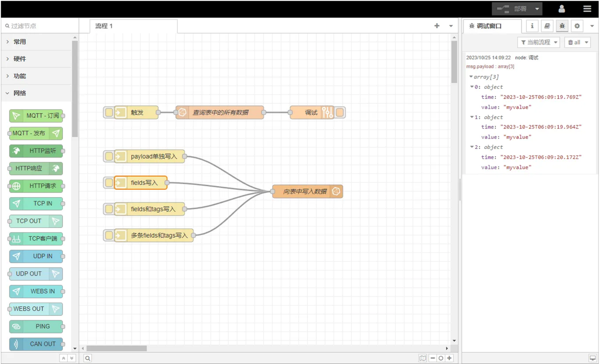
Task: Open the 当前流程 filter dropdown
Action: tap(538, 43)
